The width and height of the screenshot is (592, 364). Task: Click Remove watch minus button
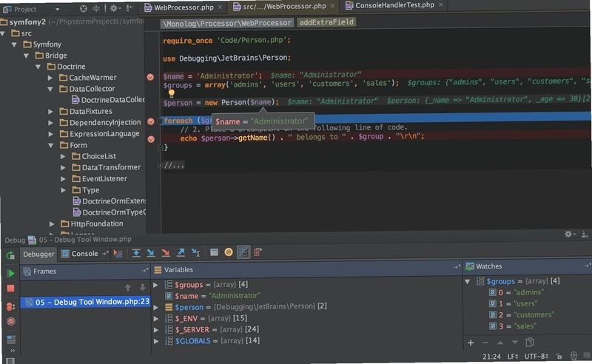pos(485,343)
